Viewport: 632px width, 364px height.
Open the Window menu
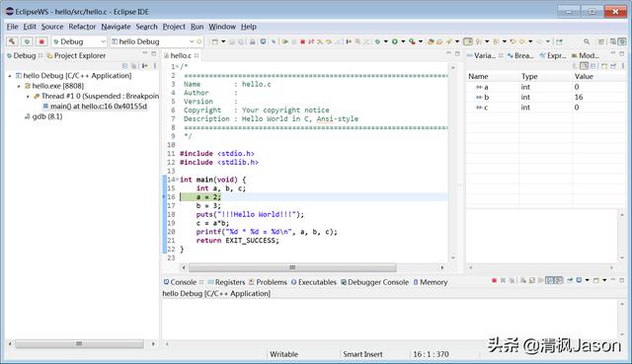222,27
